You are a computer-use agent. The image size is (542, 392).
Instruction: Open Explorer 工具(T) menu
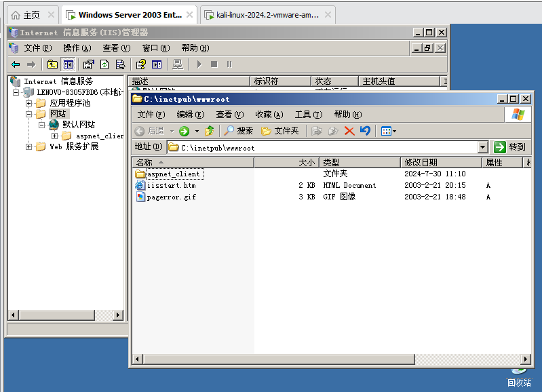pyautogui.click(x=309, y=115)
